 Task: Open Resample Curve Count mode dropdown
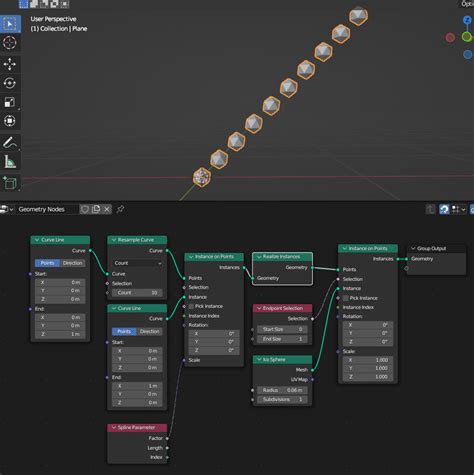pos(137,263)
